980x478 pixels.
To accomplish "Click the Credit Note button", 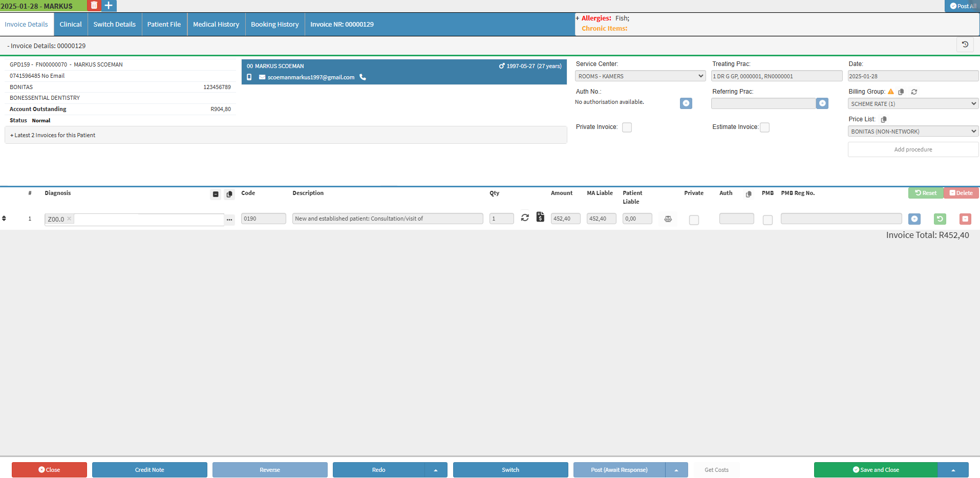I will click(x=150, y=470).
